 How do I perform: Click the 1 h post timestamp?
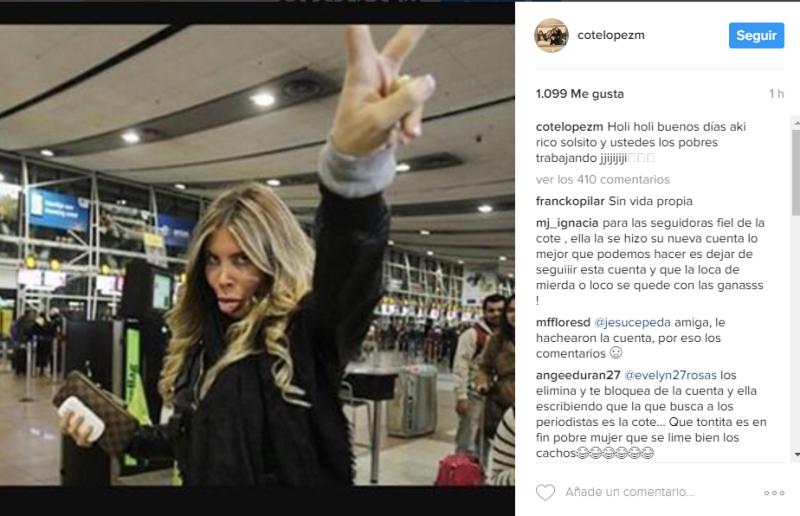[x=777, y=94]
